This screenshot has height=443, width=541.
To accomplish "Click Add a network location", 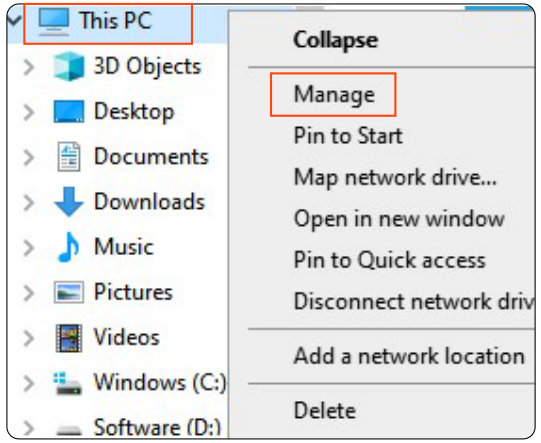I will (409, 356).
